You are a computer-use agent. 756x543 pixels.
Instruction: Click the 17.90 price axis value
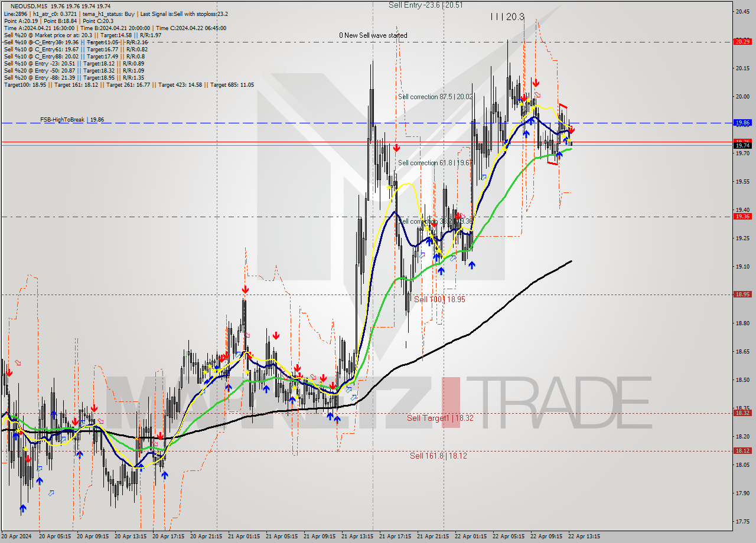coord(742,493)
